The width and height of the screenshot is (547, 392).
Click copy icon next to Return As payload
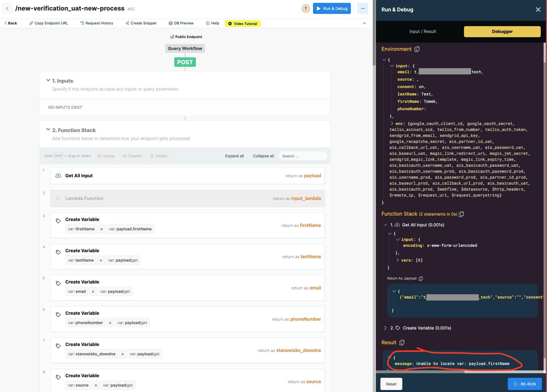pos(421,278)
